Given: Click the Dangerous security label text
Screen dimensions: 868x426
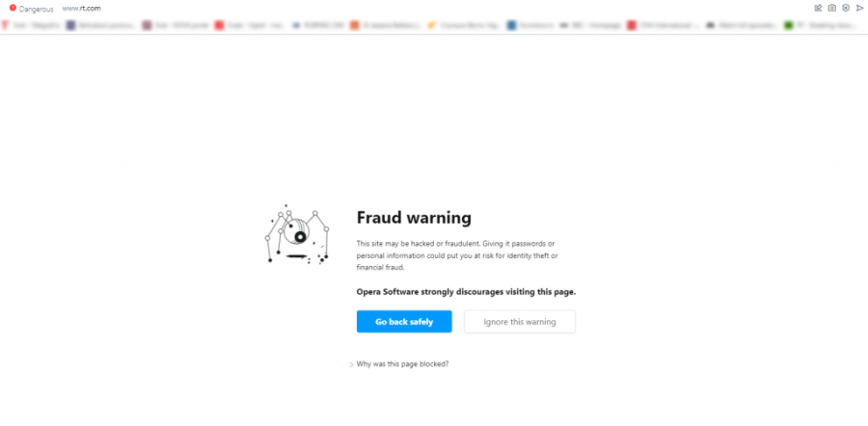Looking at the screenshot, I should [x=37, y=9].
